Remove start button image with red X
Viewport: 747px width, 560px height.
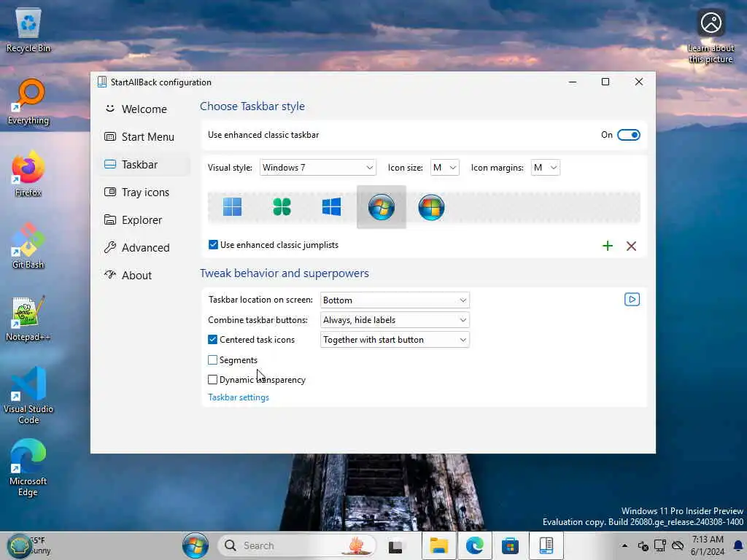tap(631, 246)
